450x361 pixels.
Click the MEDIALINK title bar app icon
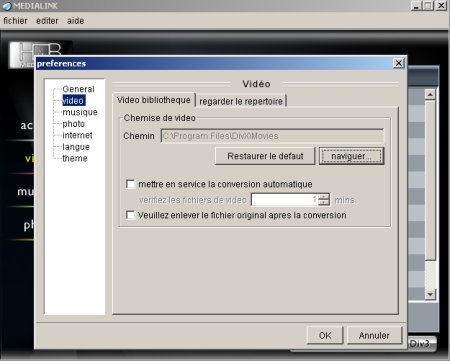coord(7,6)
